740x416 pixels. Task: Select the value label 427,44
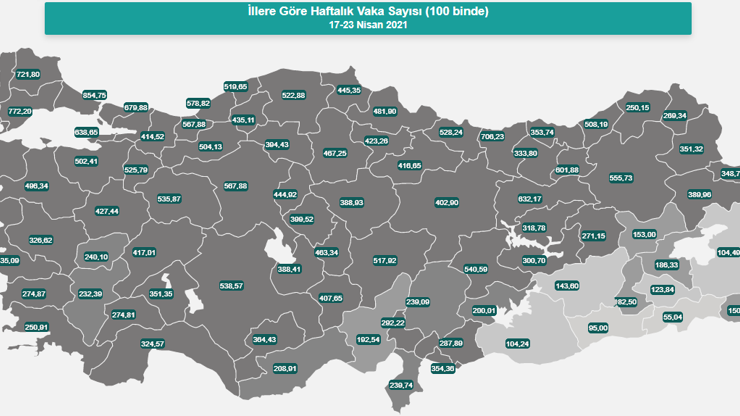point(107,212)
